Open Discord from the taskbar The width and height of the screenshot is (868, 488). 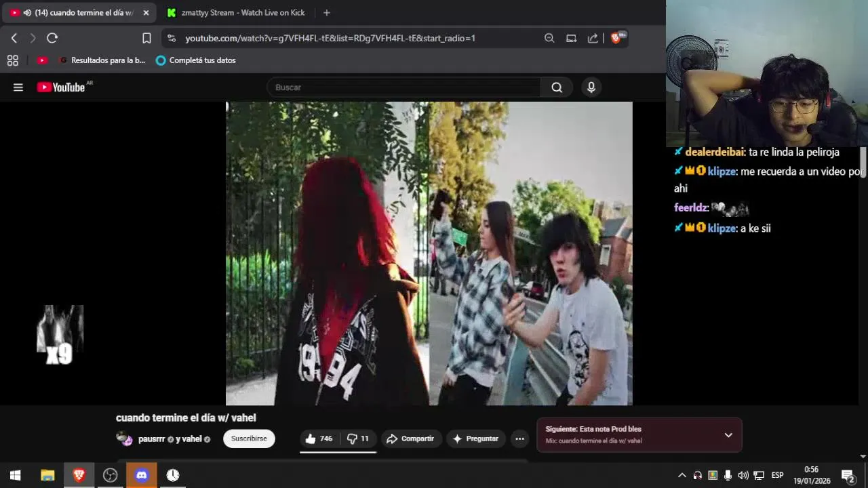coord(141,475)
